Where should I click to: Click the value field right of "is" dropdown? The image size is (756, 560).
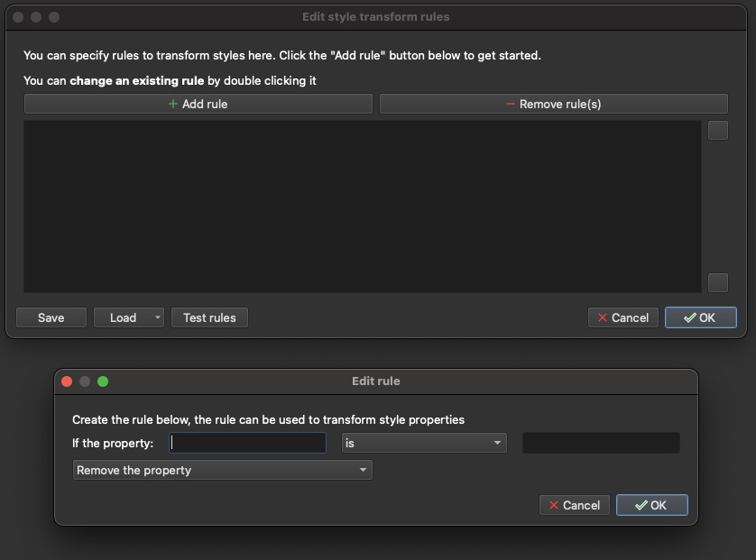(601, 443)
